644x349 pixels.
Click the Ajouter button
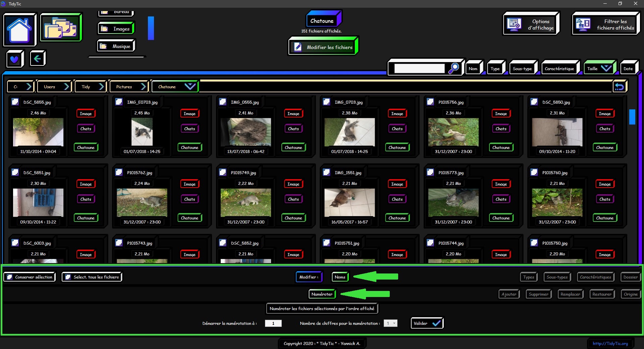pos(509,294)
